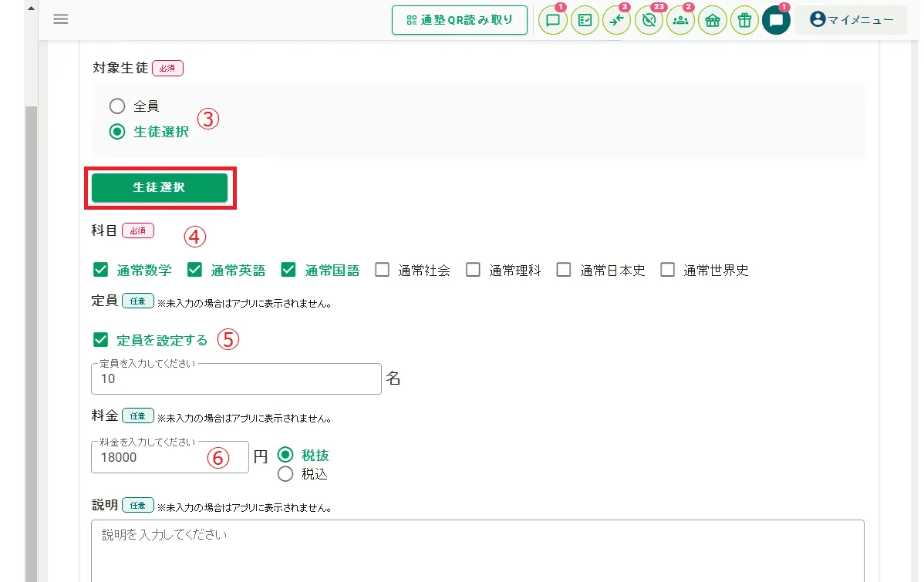924x582 pixels.
Task: Check the 通常理科 subject checkbox
Action: pyautogui.click(x=474, y=270)
